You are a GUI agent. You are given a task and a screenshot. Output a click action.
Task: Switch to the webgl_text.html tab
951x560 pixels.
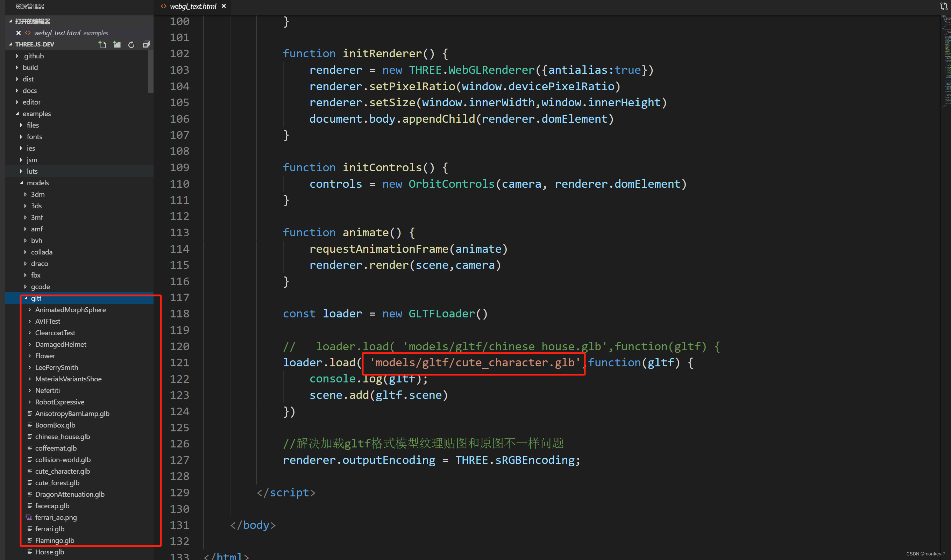tap(193, 6)
